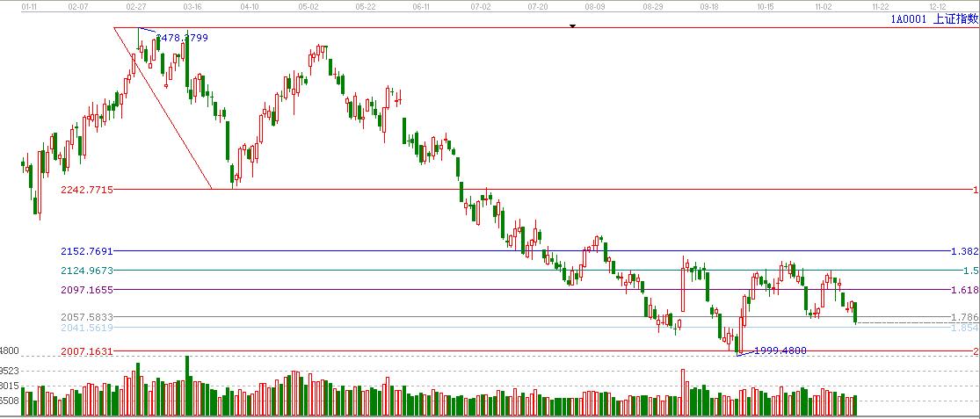Click the small black triangle marker at top
This screenshot has height=419, width=980.
(573, 26)
